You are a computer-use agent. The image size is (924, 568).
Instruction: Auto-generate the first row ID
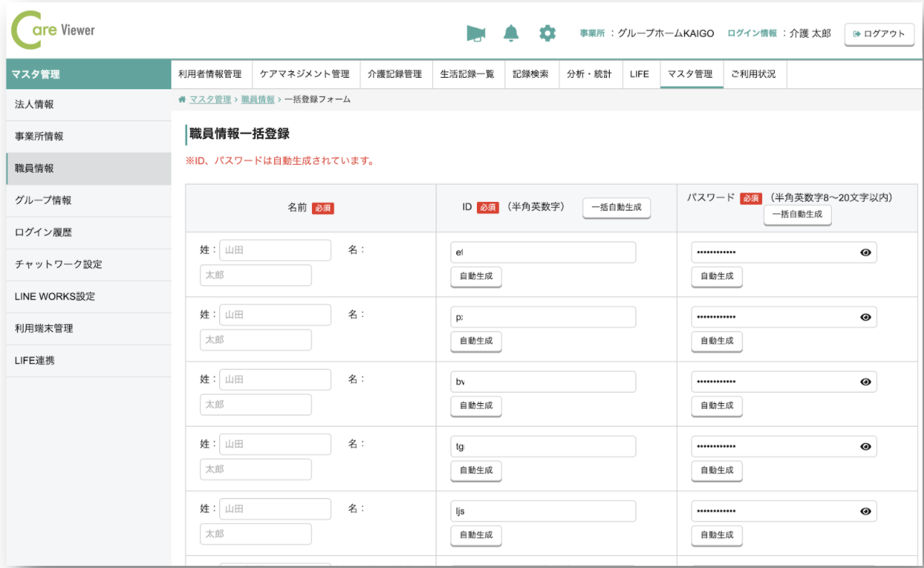[476, 278]
